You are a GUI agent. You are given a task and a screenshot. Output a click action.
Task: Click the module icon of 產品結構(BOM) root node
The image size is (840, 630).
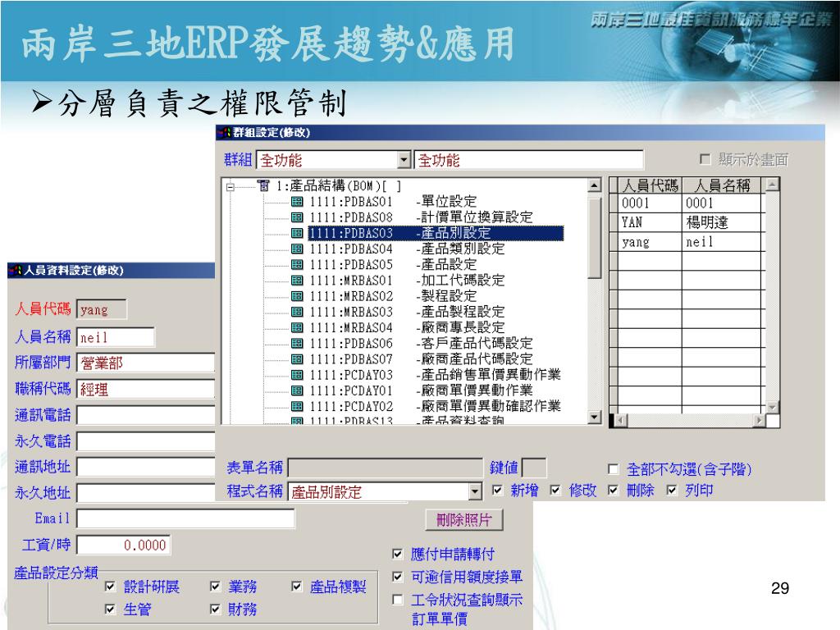click(x=263, y=186)
